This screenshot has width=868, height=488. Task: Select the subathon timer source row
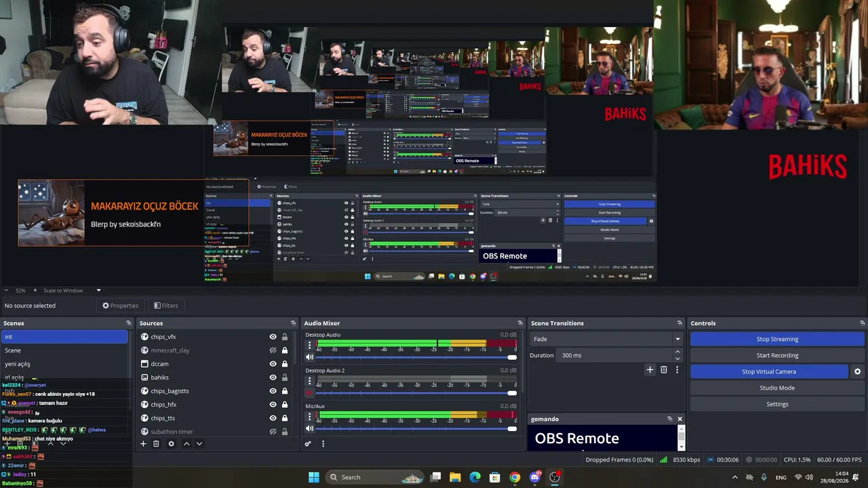[217, 432]
